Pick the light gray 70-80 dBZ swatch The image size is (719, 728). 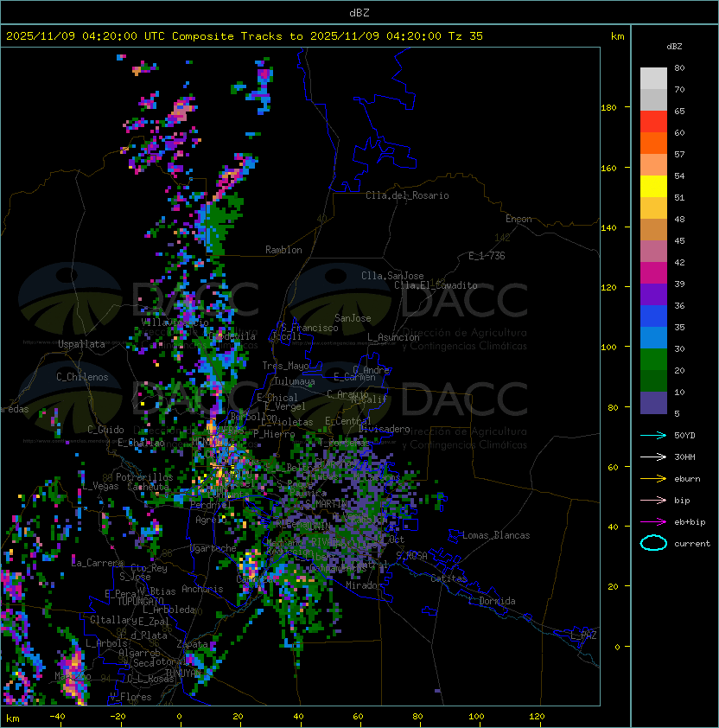point(653,78)
